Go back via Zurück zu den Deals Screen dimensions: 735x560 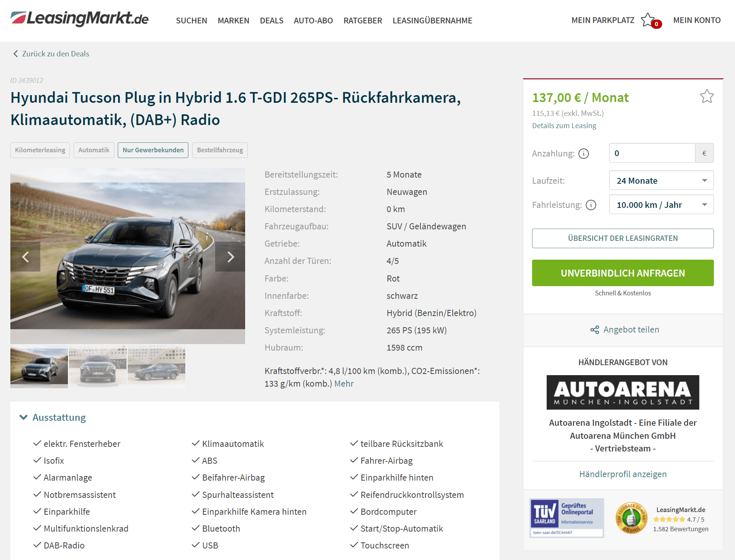(x=56, y=54)
